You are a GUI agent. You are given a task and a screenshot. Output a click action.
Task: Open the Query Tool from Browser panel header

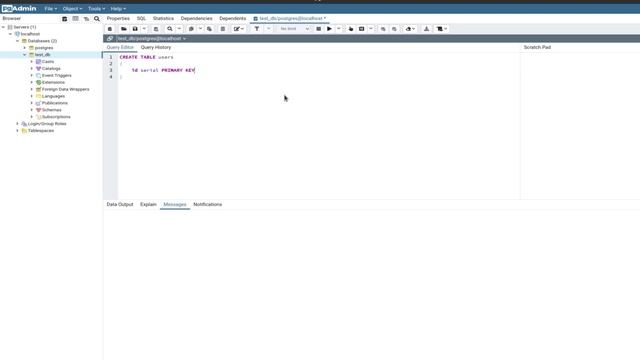click(x=64, y=18)
